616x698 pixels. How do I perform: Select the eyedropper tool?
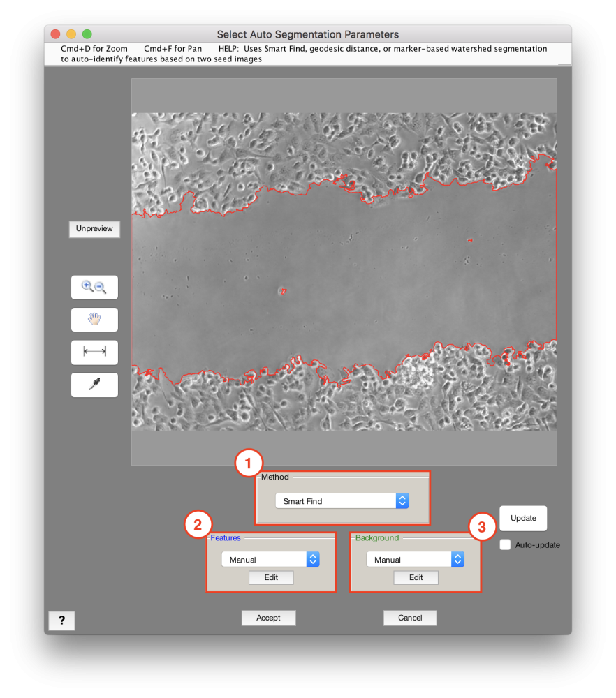(x=94, y=385)
